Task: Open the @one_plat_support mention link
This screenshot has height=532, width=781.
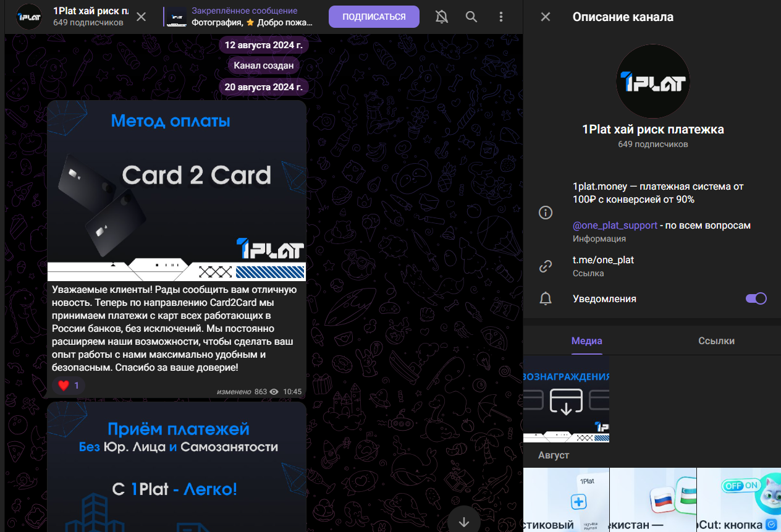Action: click(615, 226)
